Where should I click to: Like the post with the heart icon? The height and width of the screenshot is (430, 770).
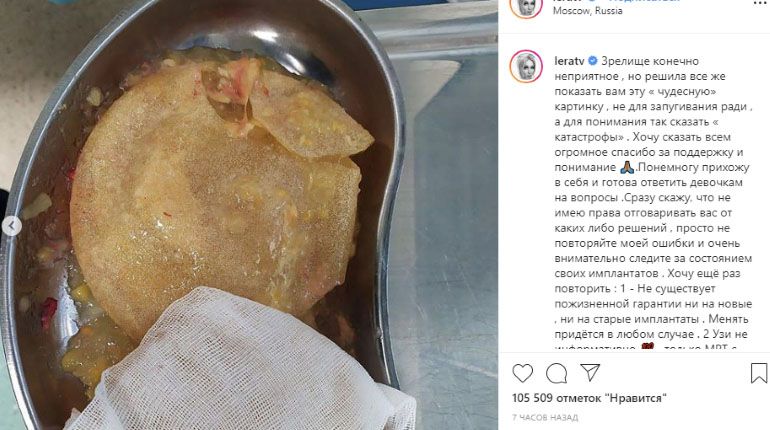(522, 373)
